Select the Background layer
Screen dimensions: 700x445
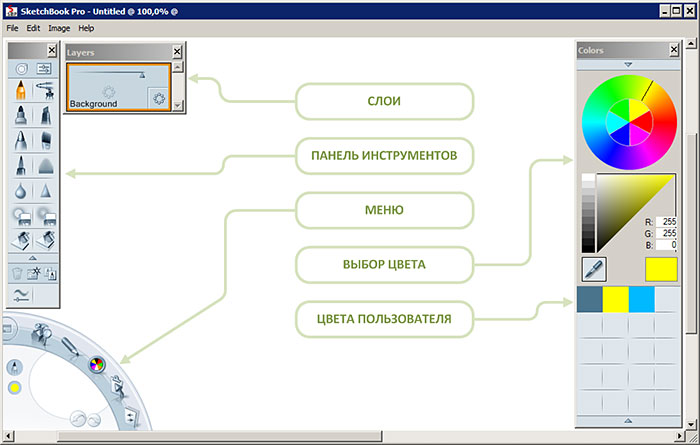(119, 87)
